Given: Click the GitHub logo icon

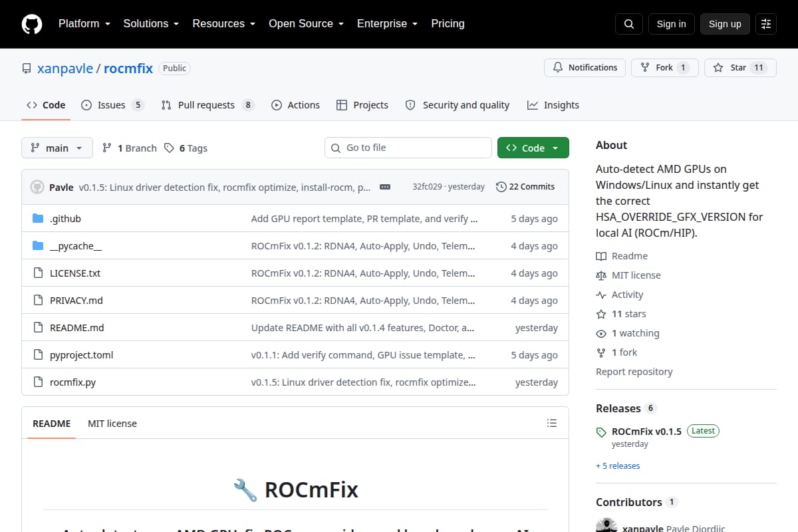Looking at the screenshot, I should [x=32, y=24].
